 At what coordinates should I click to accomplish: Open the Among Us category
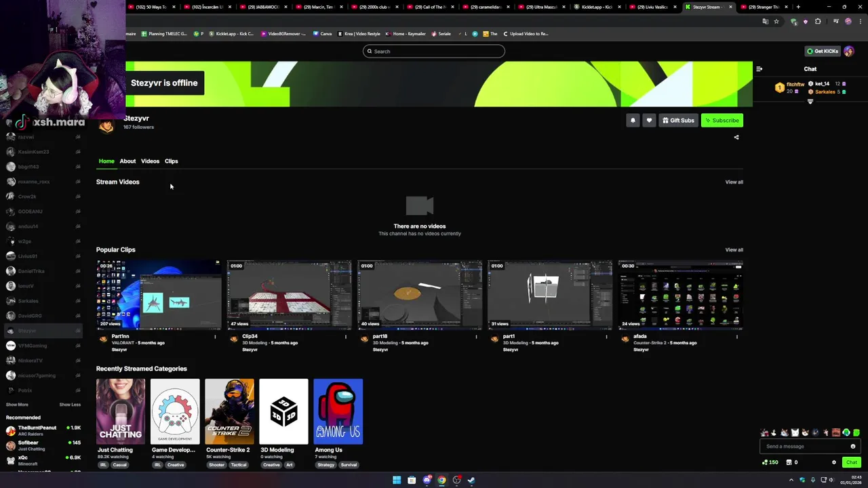(x=338, y=411)
